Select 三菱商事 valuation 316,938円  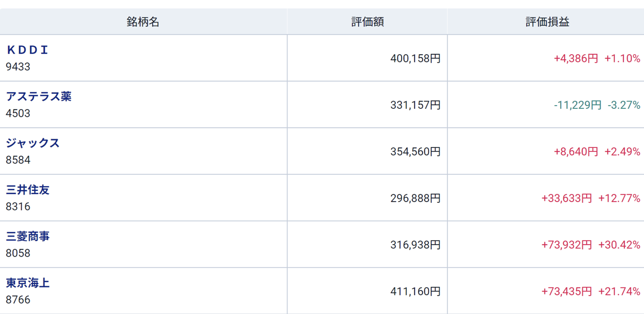pos(415,245)
